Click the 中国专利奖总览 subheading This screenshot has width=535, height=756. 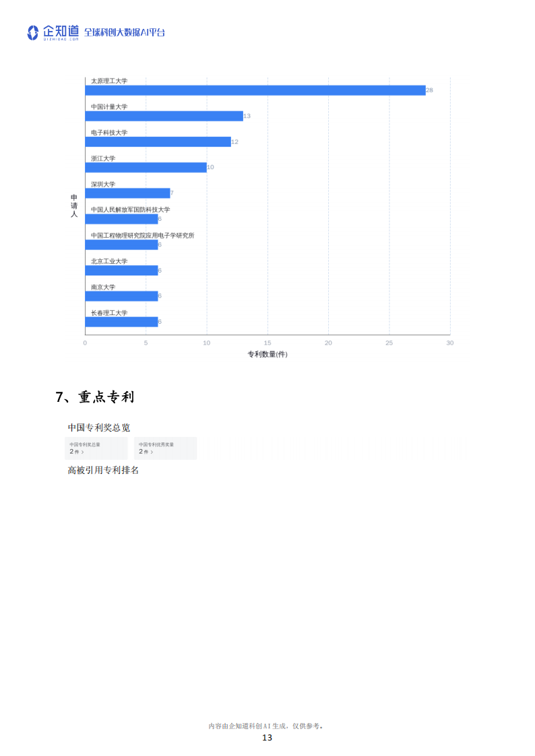click(99, 427)
